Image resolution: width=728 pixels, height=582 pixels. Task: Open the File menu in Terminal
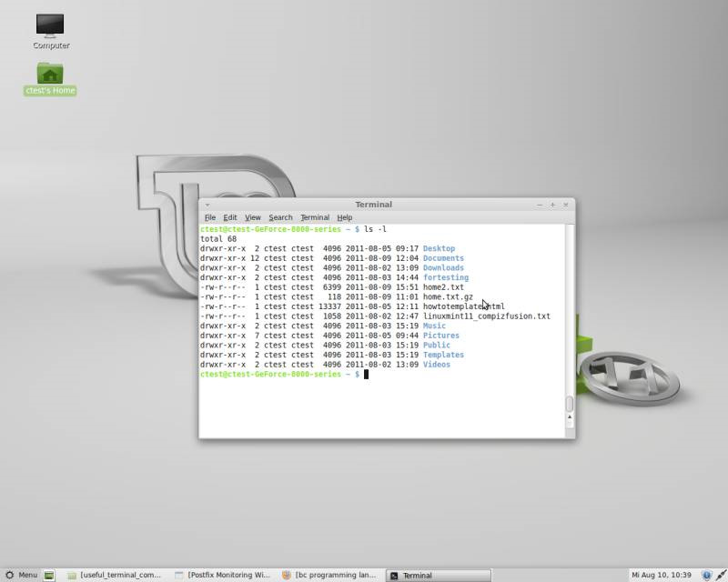point(210,217)
